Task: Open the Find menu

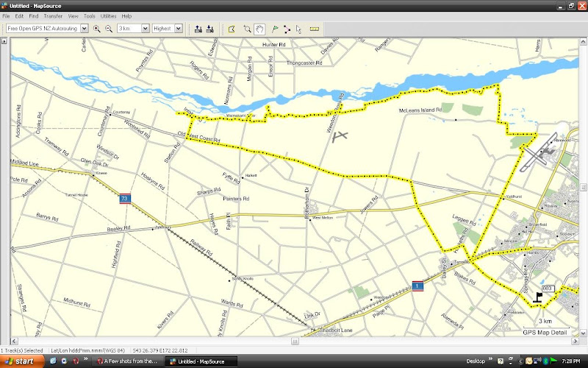Action: point(34,16)
